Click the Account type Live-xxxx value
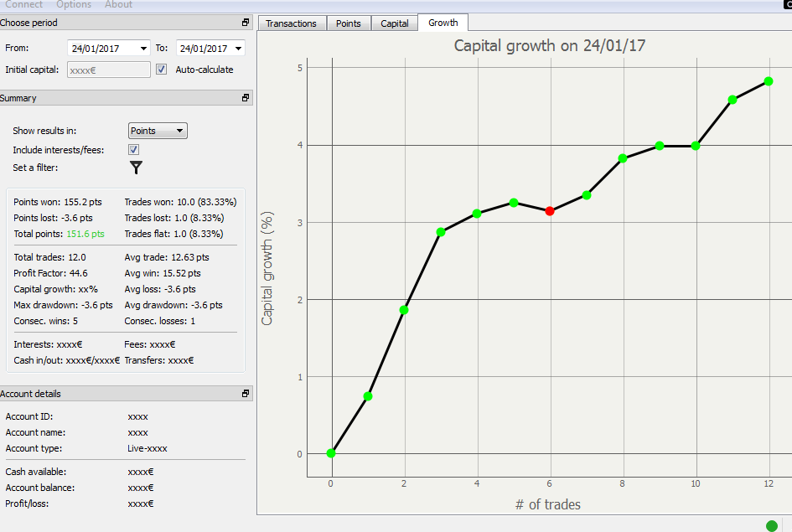Viewport: 792px width, 532px height. point(147,448)
